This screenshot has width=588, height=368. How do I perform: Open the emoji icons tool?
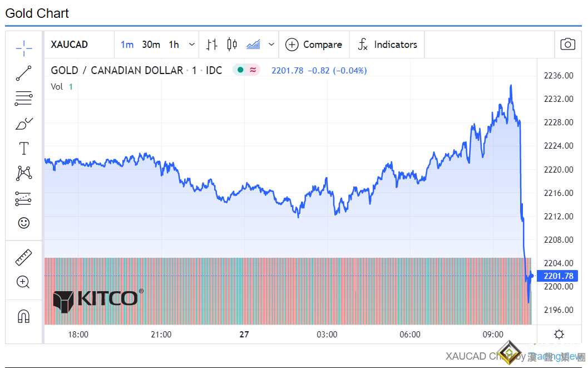tap(24, 223)
